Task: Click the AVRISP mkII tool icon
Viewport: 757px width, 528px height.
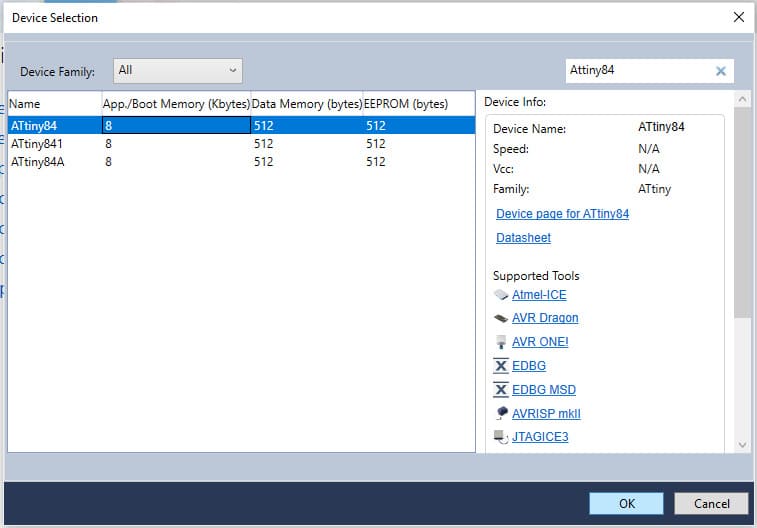Action: click(x=501, y=413)
